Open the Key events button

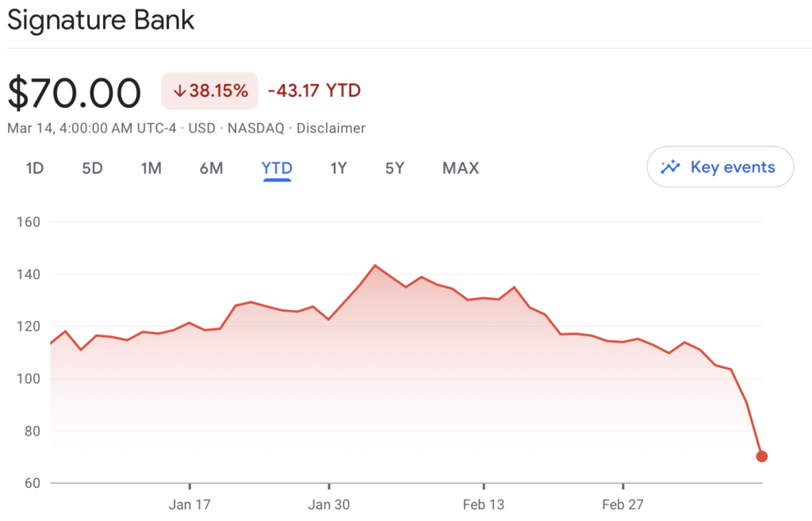pyautogui.click(x=720, y=167)
